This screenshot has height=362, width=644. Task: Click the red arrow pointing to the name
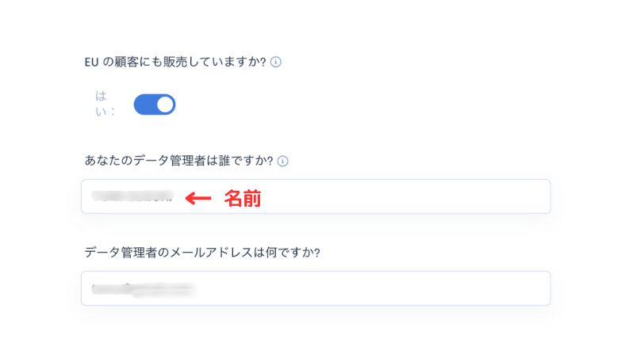point(198,199)
